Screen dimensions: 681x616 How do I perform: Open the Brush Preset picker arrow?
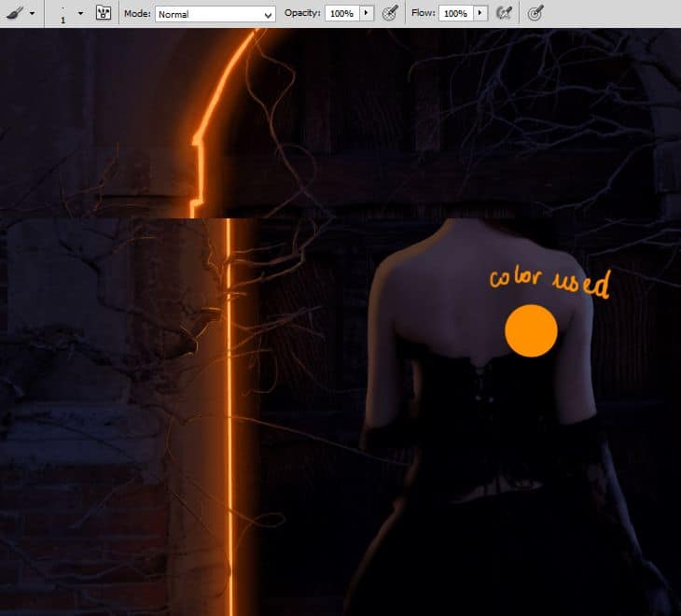pos(81,13)
